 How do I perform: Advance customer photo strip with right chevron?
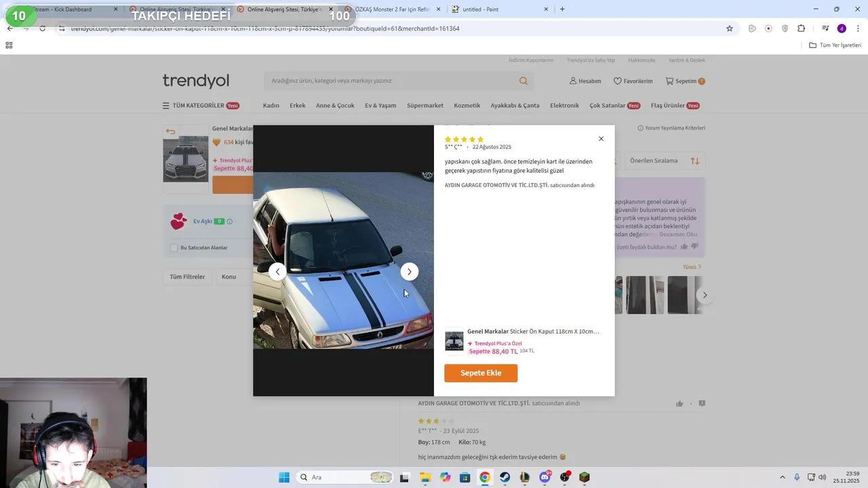coord(705,295)
